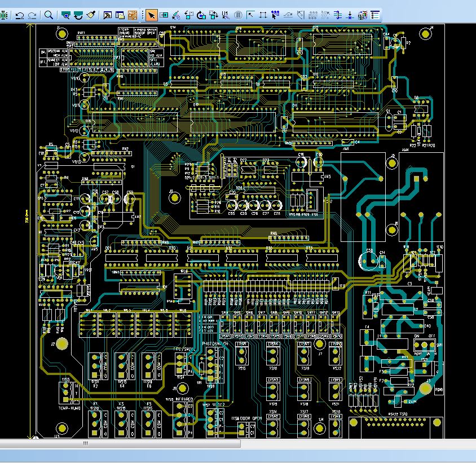Activate the Move component tool
Image resolution: width=476 pixels, height=463 pixels.
(164, 15)
